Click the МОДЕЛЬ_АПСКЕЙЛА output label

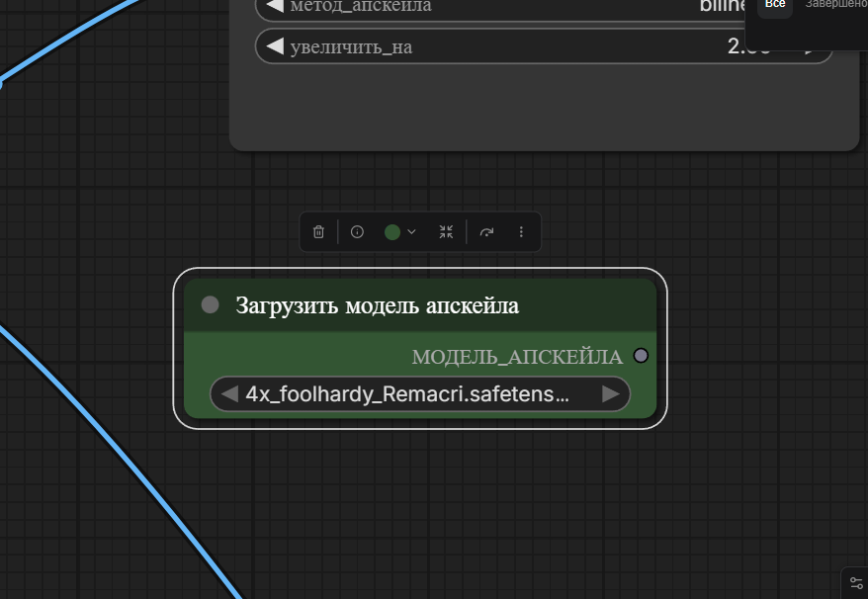[x=517, y=357]
